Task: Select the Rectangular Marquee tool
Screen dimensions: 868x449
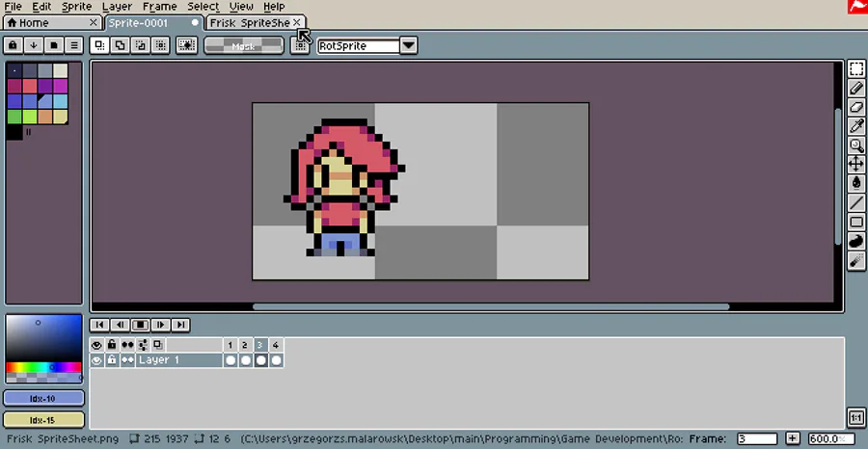Action: (856, 69)
